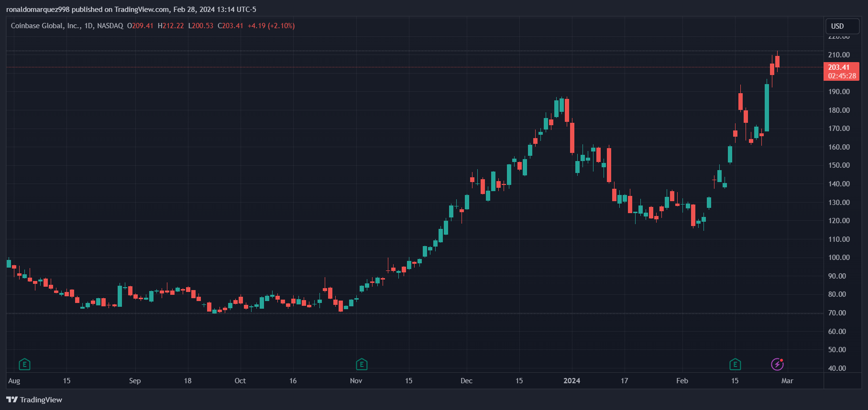Open the USD currency selector

(842, 26)
